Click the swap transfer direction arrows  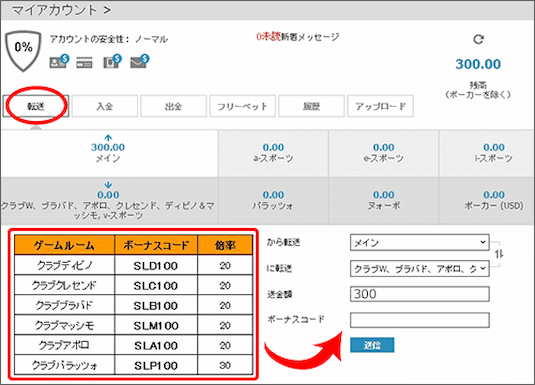[499, 254]
